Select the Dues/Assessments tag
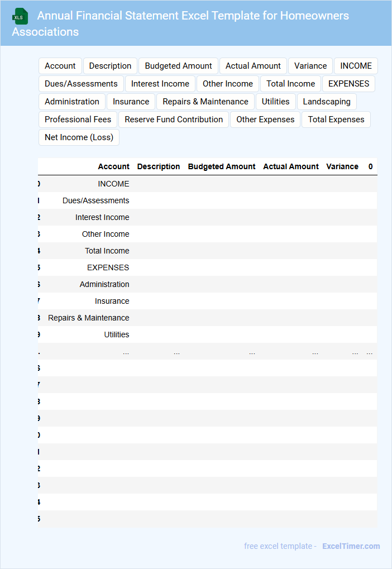This screenshot has height=569, width=392. pos(81,84)
